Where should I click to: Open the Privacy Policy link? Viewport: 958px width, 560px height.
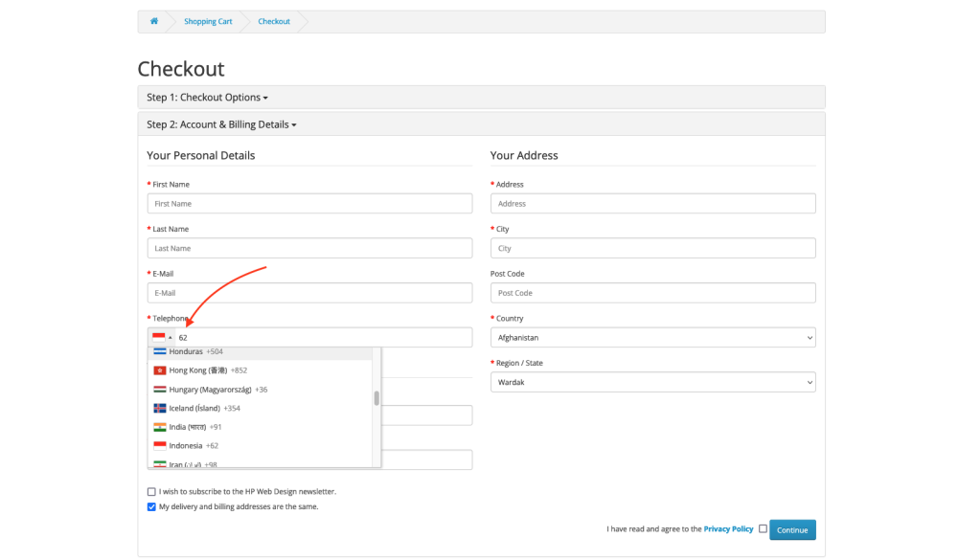click(x=728, y=528)
